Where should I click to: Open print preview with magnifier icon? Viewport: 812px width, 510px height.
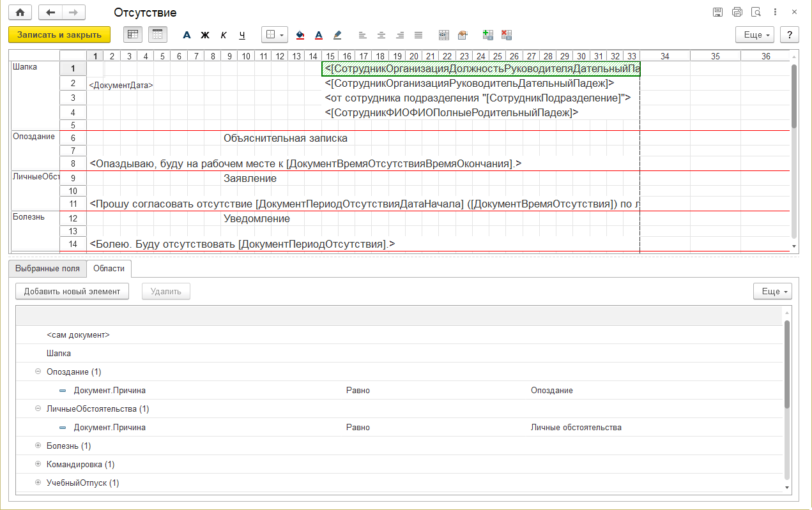click(x=756, y=13)
